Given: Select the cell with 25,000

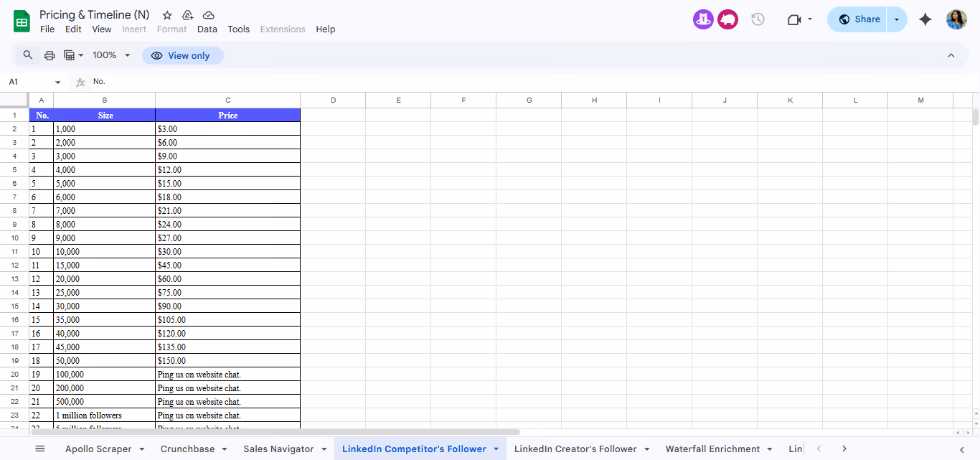Looking at the screenshot, I should [105, 293].
